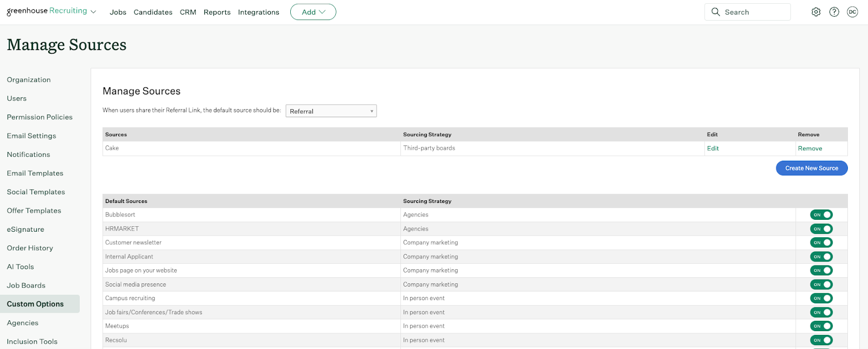
Task: Go to eSignature in sidebar
Action: tap(25, 230)
